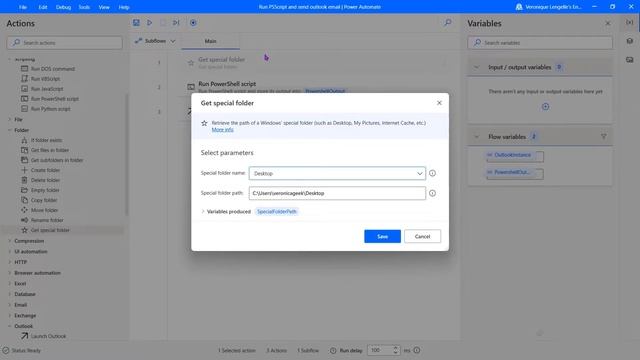Click the Search variables field
This screenshot has width=640, height=360.
540,42
